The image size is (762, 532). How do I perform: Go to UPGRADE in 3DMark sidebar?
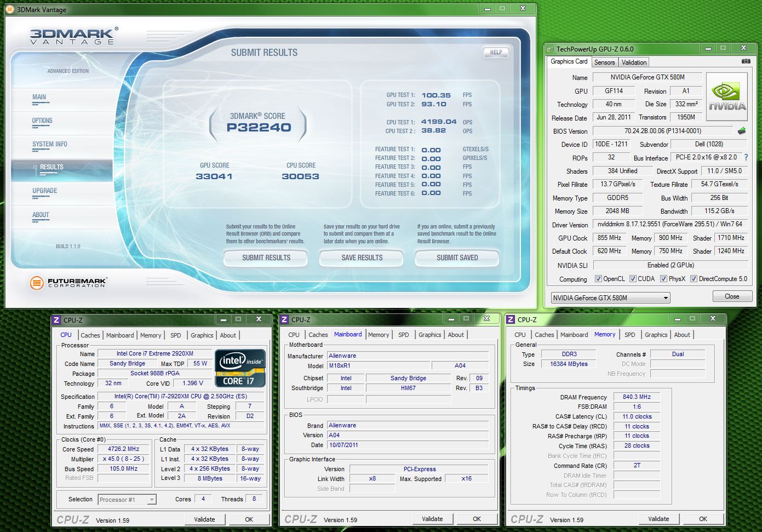44,191
